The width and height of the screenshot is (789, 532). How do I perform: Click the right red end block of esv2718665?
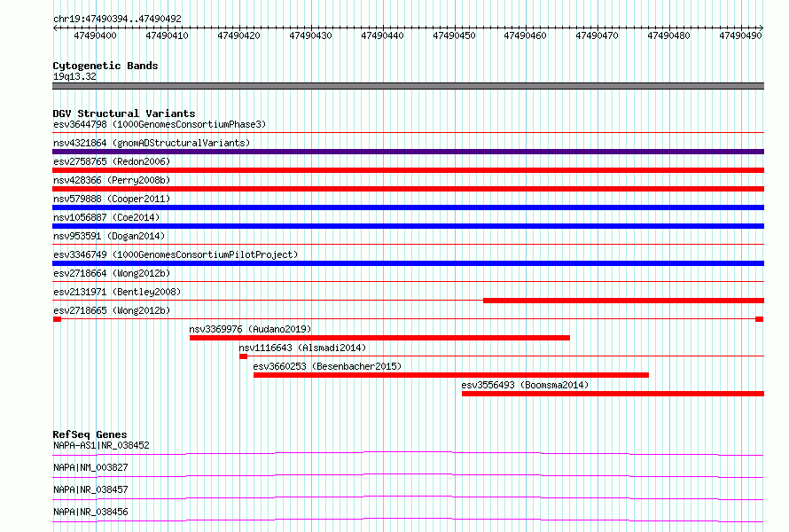click(760, 319)
